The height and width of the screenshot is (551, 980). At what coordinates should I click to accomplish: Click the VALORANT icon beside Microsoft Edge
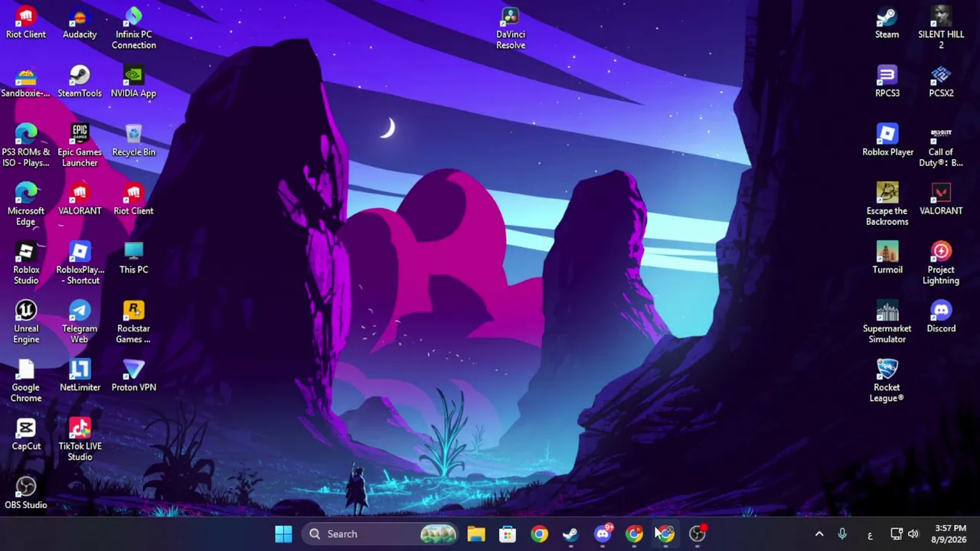pyautogui.click(x=80, y=200)
